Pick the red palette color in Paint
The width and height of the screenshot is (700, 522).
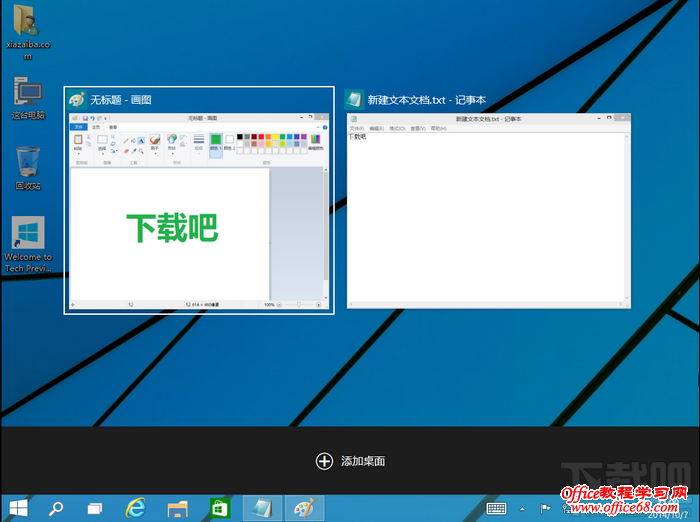point(261,137)
